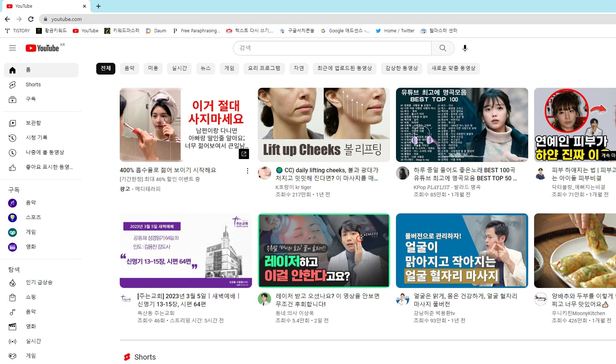Open the 쇼핑 shopping section
This screenshot has height=364, width=616.
[x=30, y=297]
